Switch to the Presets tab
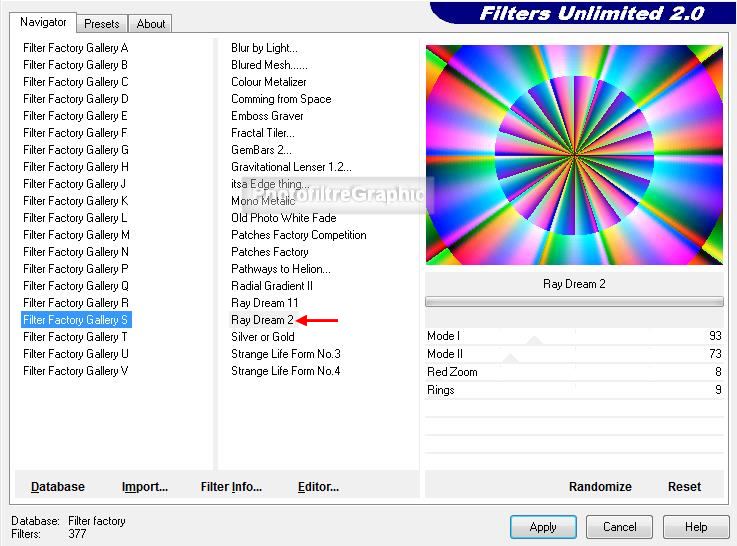Image resolution: width=737 pixels, height=546 pixels. 101,23
